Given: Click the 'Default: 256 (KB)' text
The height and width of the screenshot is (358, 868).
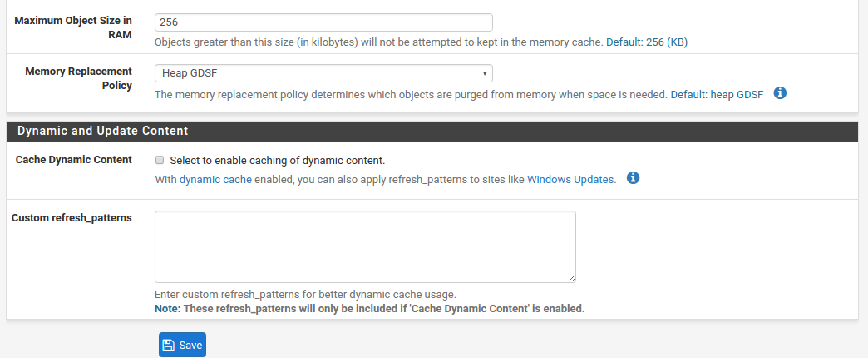Looking at the screenshot, I should click(x=647, y=42).
